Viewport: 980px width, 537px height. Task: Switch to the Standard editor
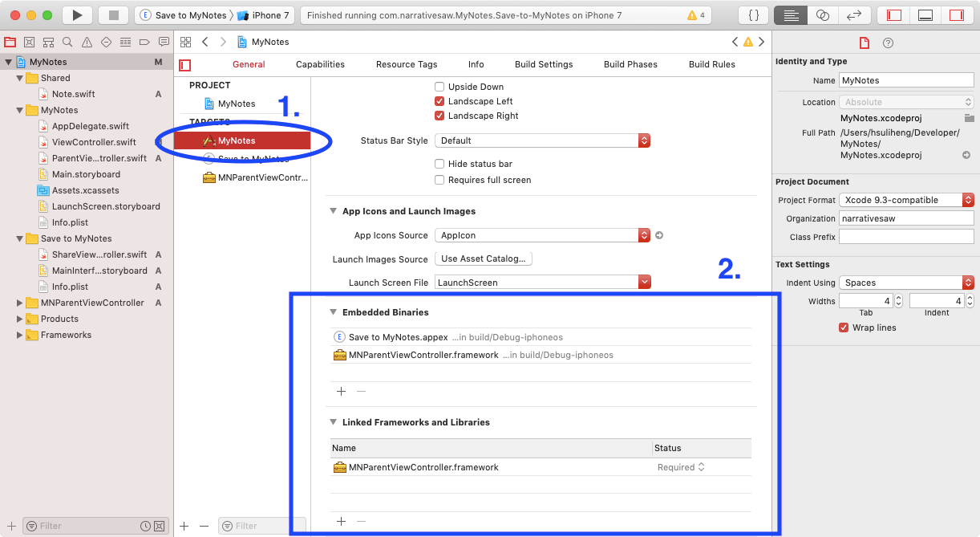coord(791,15)
